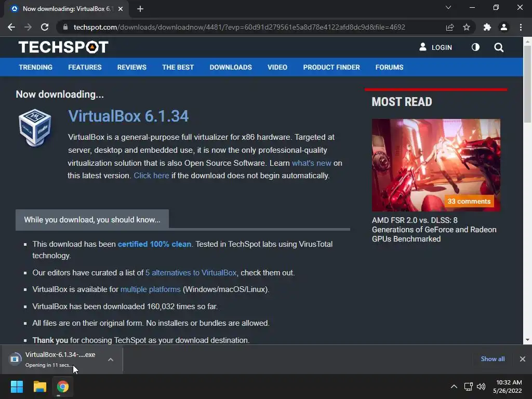Click the address bar URL
The width and height of the screenshot is (532, 399).
click(239, 27)
